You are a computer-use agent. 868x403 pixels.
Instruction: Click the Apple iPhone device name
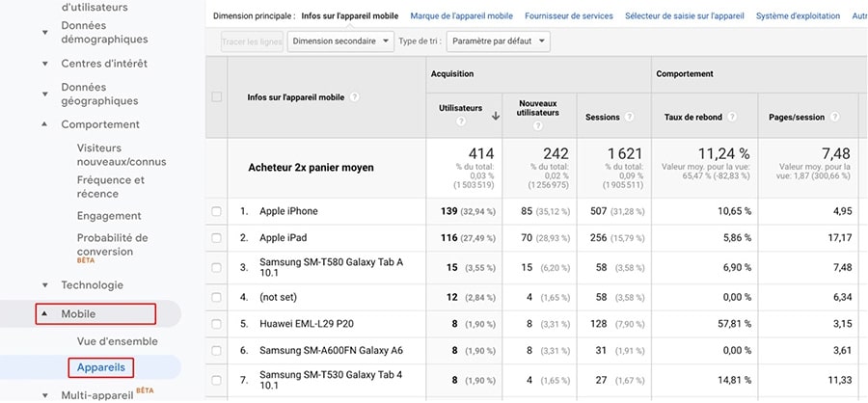coord(288,211)
